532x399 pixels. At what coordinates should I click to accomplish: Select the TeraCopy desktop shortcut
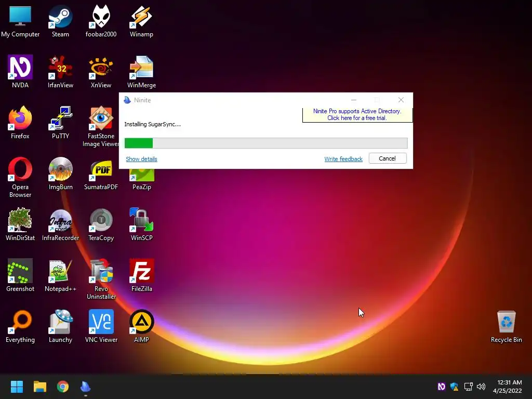click(x=101, y=224)
